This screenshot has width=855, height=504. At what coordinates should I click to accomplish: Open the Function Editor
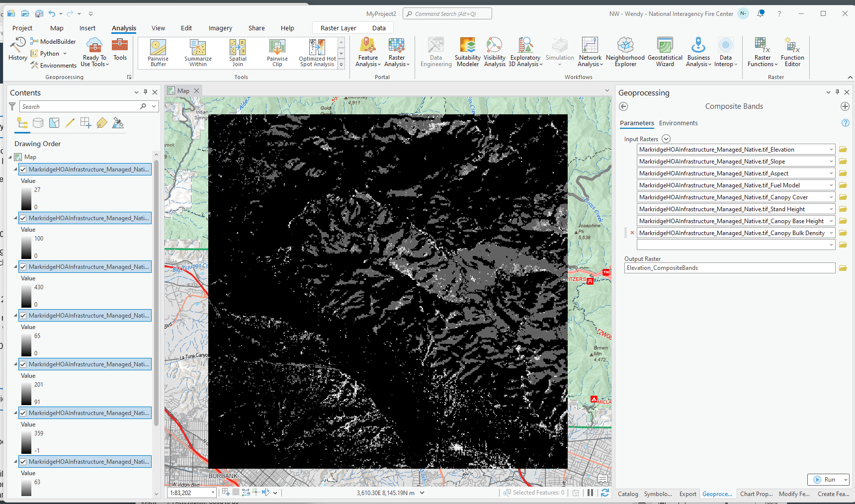[792, 52]
